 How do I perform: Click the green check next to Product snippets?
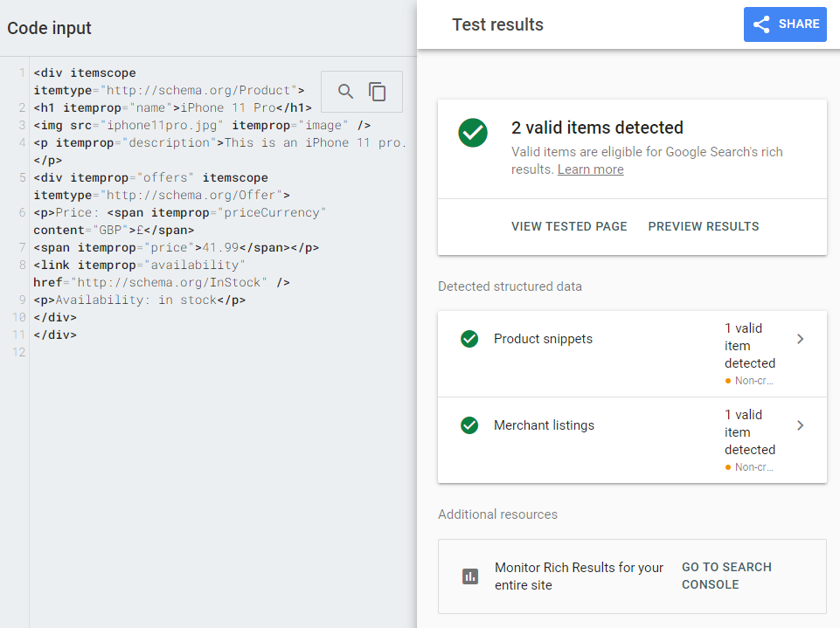[x=469, y=339]
